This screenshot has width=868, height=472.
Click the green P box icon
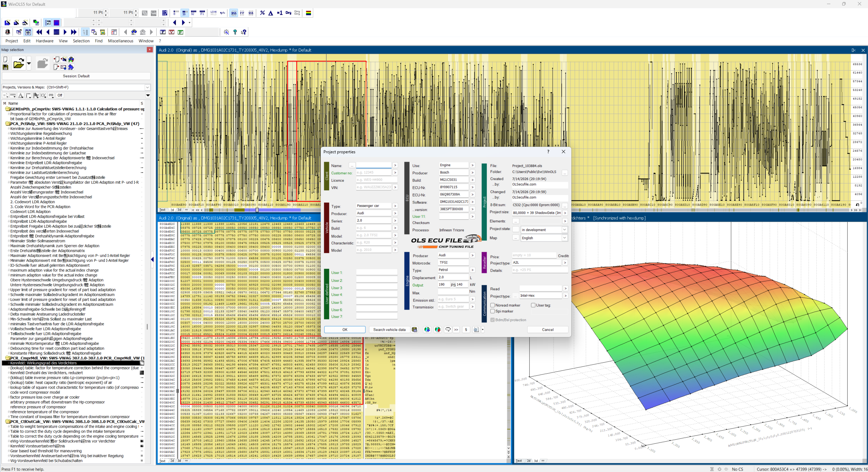[x=180, y=32]
